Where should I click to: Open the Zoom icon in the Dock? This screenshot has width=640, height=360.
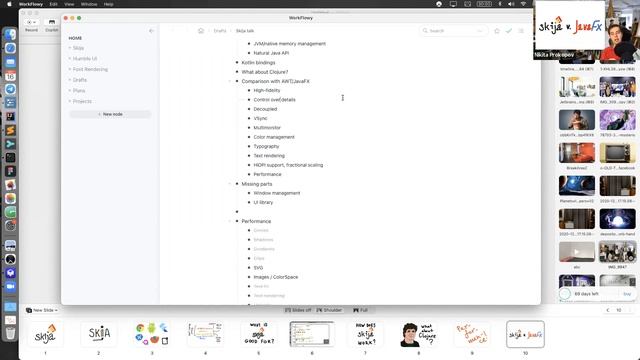click(10, 287)
